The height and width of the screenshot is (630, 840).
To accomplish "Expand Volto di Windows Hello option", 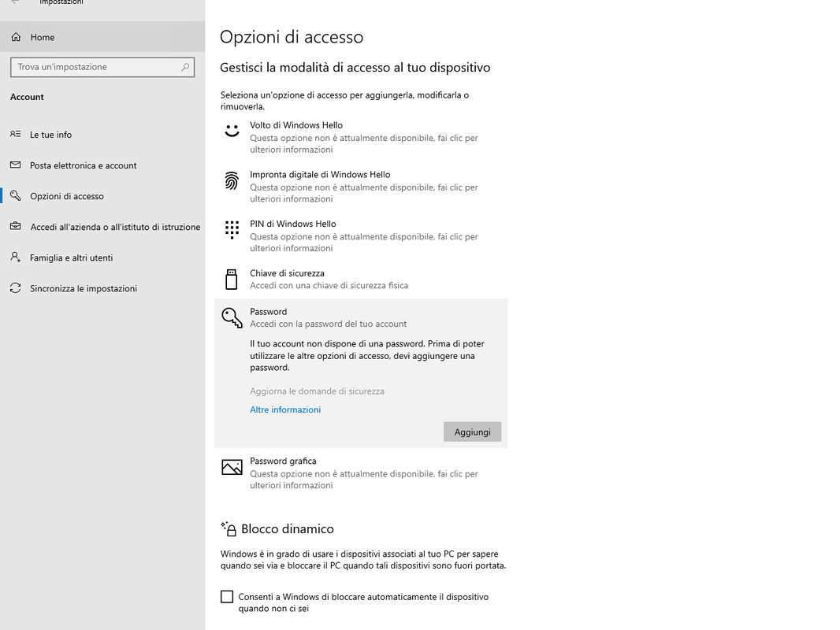I will point(361,137).
